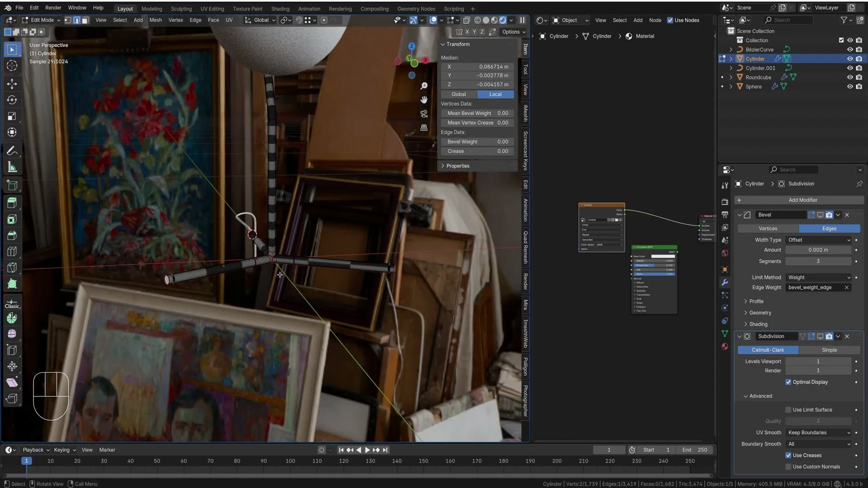Toggle Optimal Display checkbox
868x488 pixels.
pos(788,382)
